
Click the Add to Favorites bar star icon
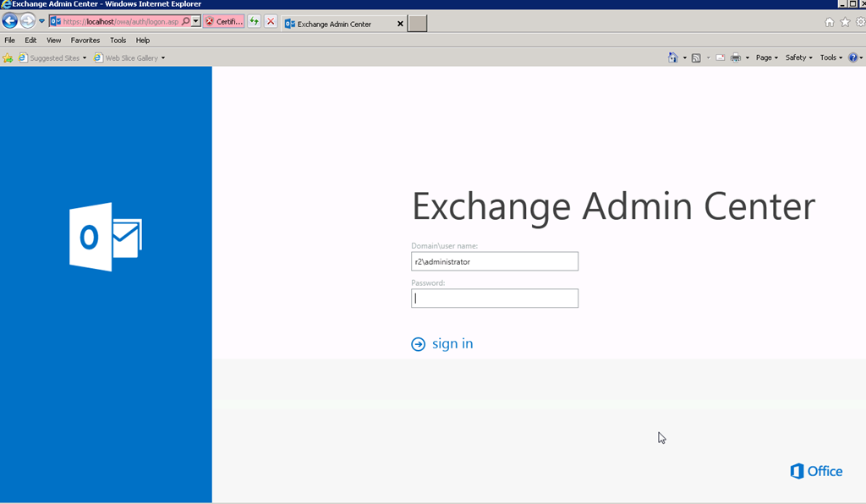(8, 58)
